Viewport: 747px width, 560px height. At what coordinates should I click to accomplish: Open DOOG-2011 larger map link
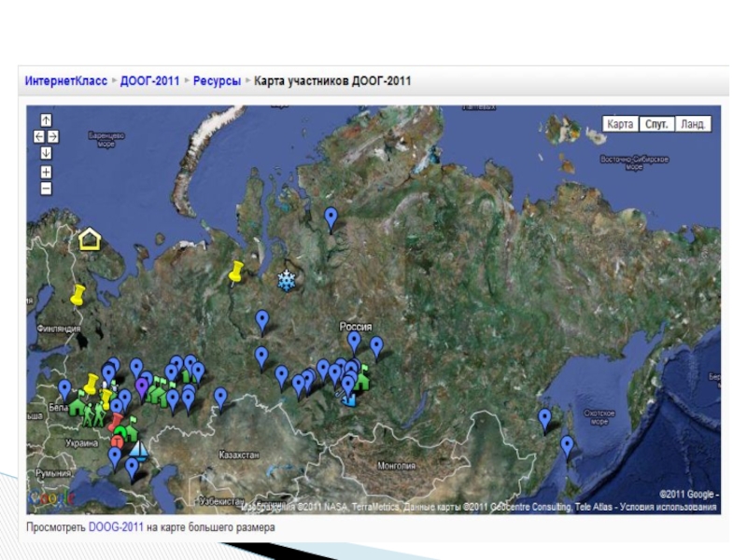pos(116,527)
